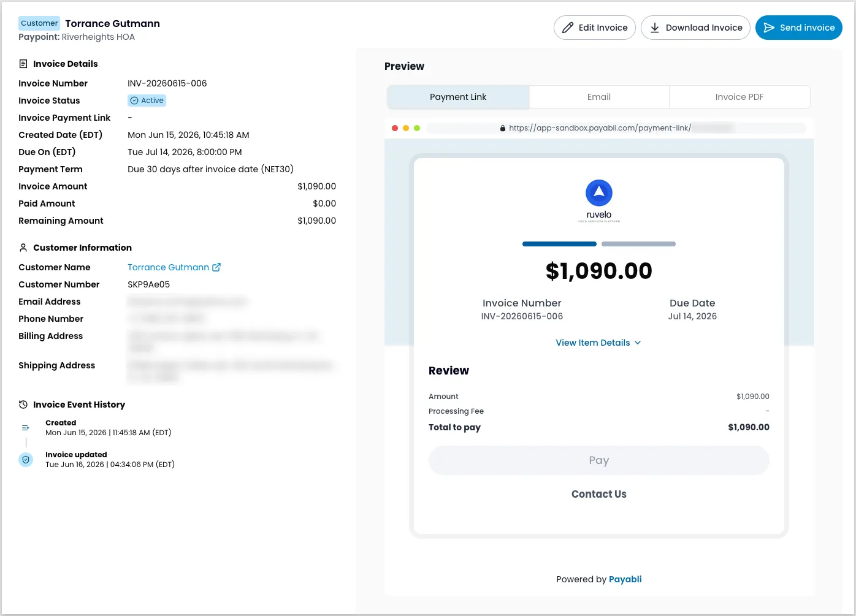Click the Customer tag label
The image size is (856, 616).
pyautogui.click(x=39, y=23)
